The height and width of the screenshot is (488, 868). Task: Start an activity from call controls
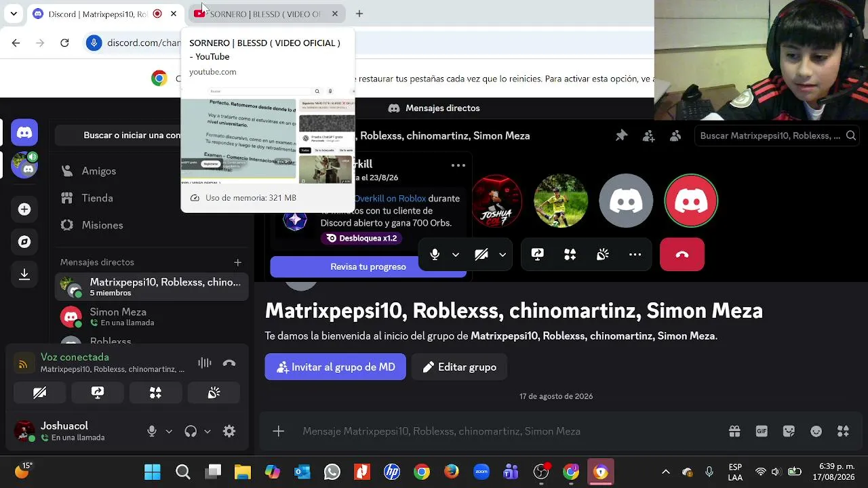pyautogui.click(x=570, y=254)
